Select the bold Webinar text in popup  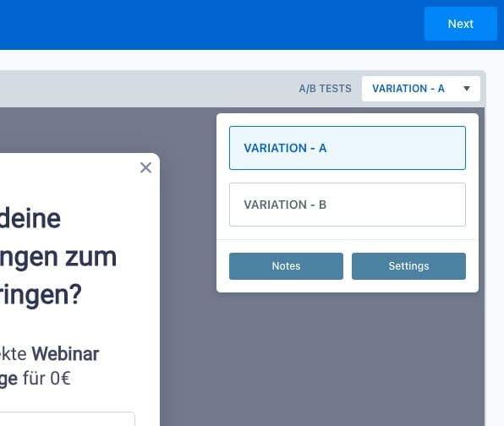[65, 353]
